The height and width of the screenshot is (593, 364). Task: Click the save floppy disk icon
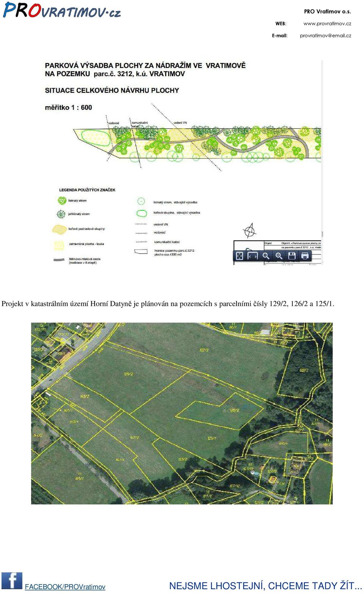[x=292, y=256]
